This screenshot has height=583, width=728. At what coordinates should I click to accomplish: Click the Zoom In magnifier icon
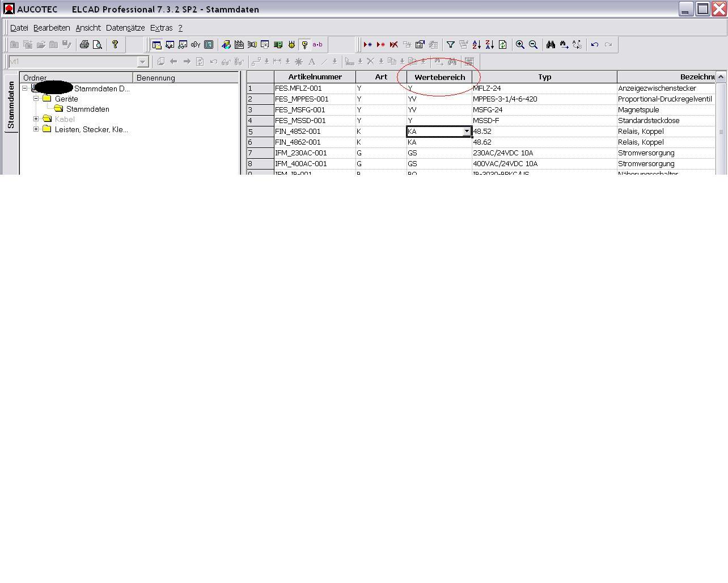(x=520, y=44)
